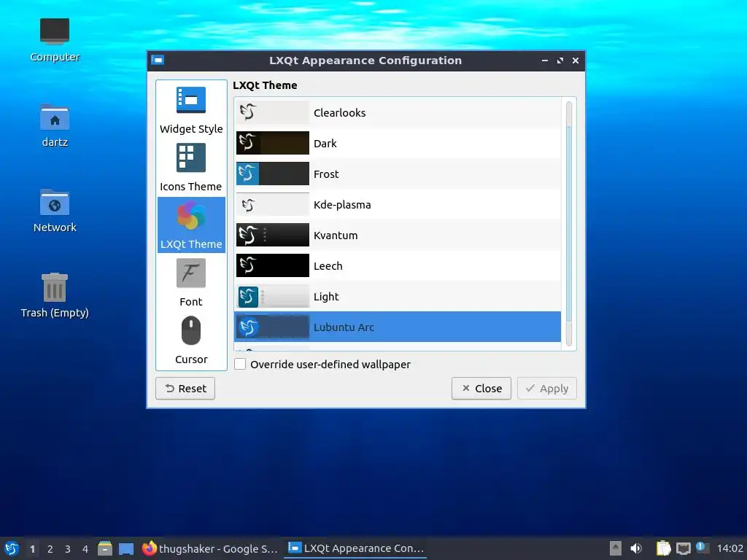Viewport: 747px width, 560px height.
Task: Click the removable media eject tray icon
Action: click(616, 548)
